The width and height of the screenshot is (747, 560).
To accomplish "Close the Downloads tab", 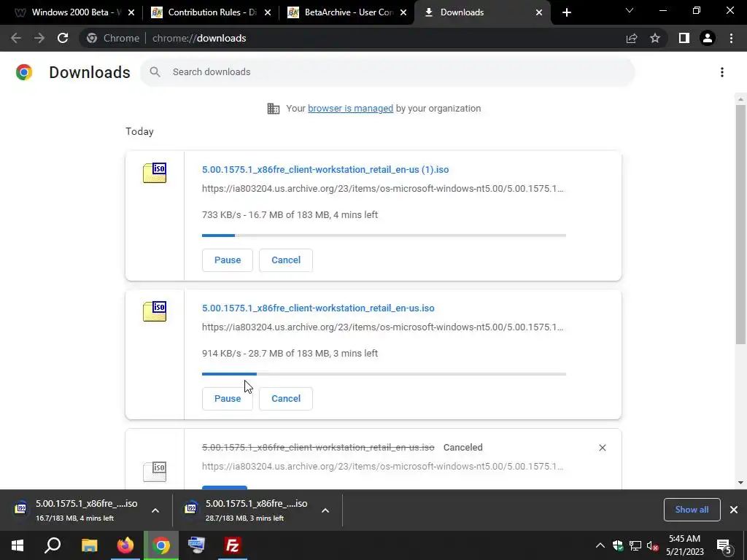I will coord(539,12).
